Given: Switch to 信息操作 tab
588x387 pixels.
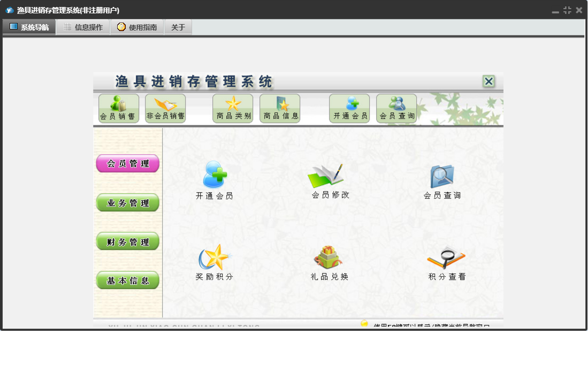Looking at the screenshot, I should pos(83,27).
